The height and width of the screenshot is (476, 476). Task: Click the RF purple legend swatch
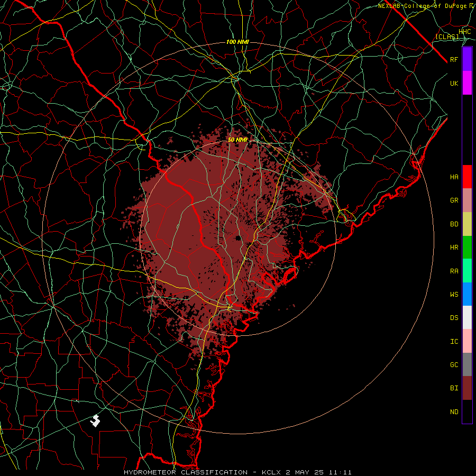click(467, 59)
